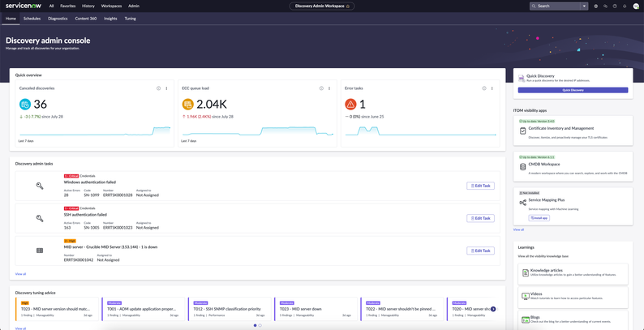
Task: Open the Videos learning card
Action: click(x=573, y=298)
